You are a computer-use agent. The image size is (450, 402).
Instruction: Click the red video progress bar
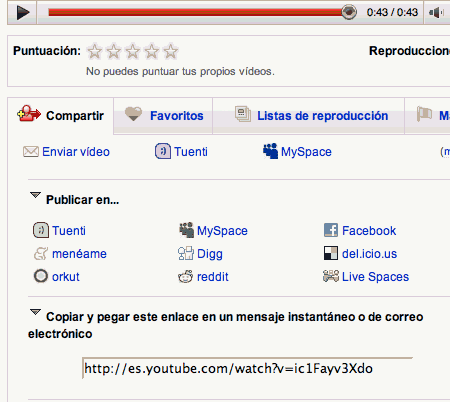[195, 12]
